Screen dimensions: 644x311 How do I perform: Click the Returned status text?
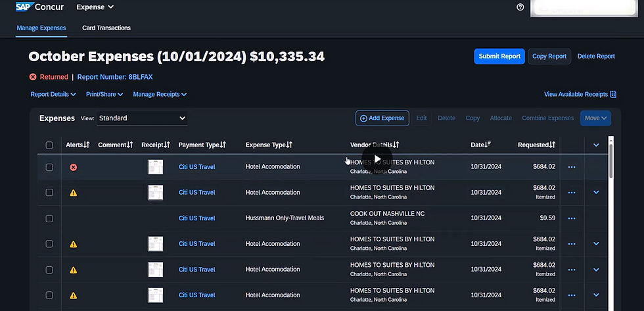click(54, 77)
